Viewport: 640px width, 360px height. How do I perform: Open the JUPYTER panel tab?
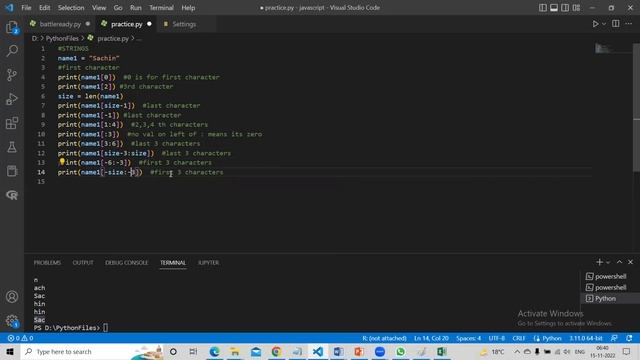[x=209, y=263]
